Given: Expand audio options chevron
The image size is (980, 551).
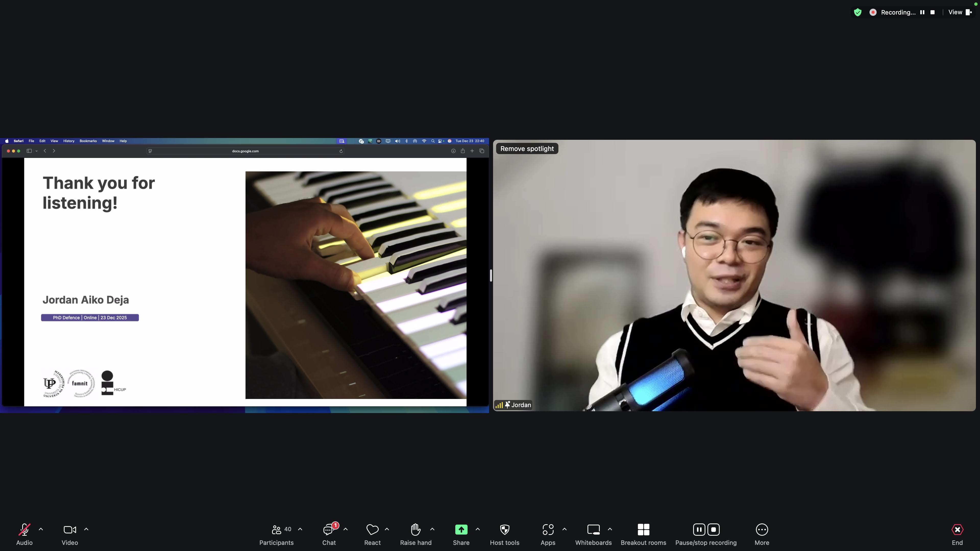Looking at the screenshot, I should (x=41, y=529).
